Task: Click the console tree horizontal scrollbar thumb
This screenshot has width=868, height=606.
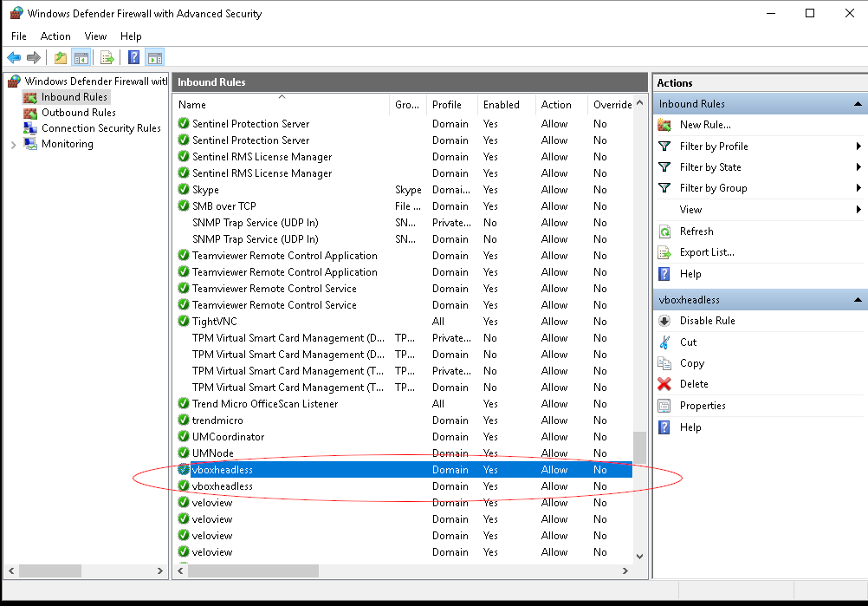Action: (50, 570)
